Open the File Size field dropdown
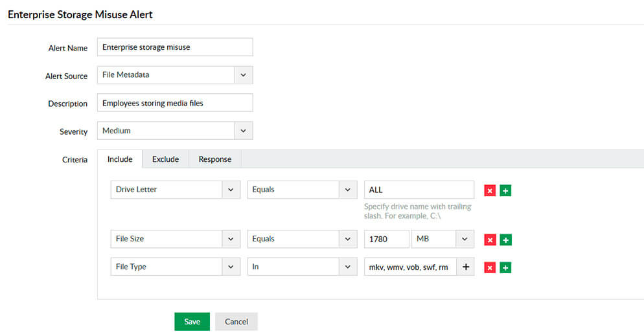This screenshot has height=334, width=644. pyautogui.click(x=231, y=239)
